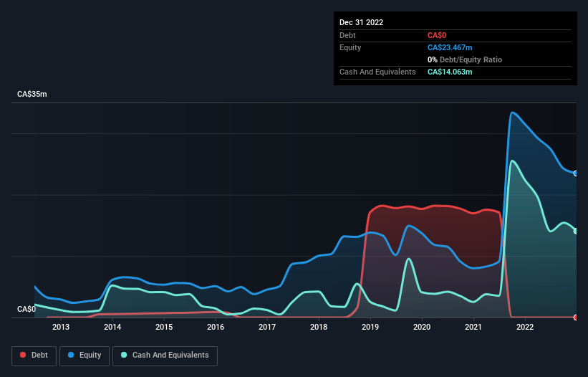This screenshot has height=377, width=588.
Task: Click the red CA$0 debt value
Action: [437, 35]
